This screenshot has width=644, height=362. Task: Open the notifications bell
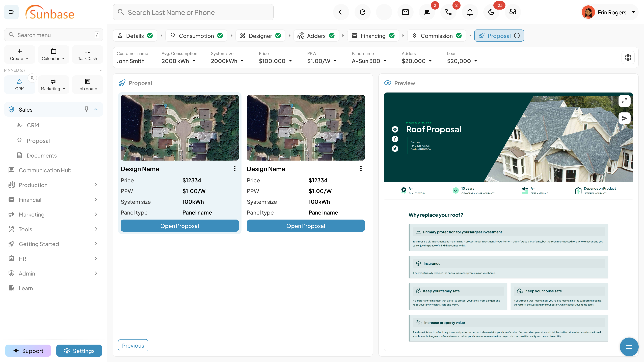[x=470, y=12]
